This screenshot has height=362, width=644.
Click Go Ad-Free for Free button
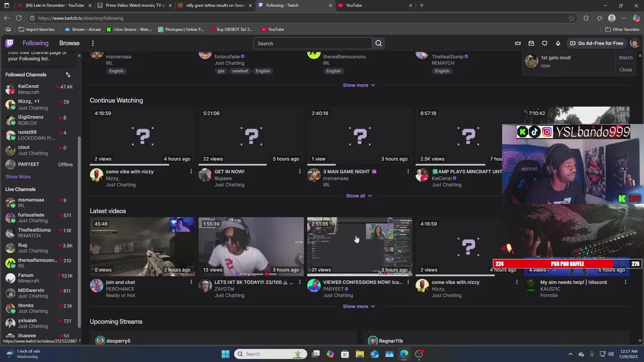click(596, 43)
